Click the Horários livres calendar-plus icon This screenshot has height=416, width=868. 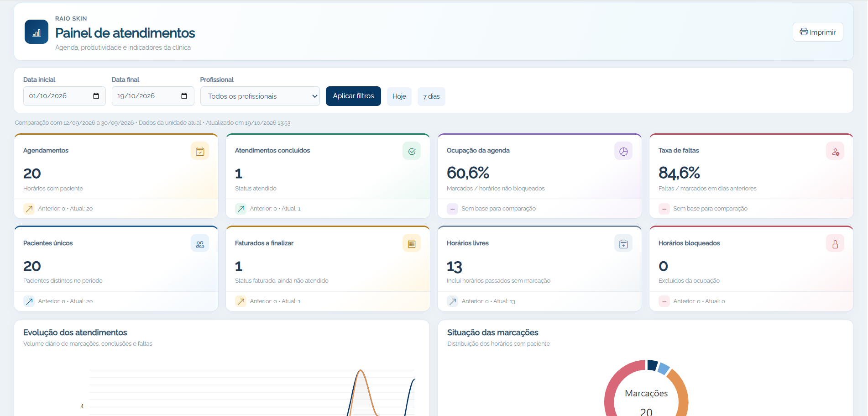click(x=623, y=244)
